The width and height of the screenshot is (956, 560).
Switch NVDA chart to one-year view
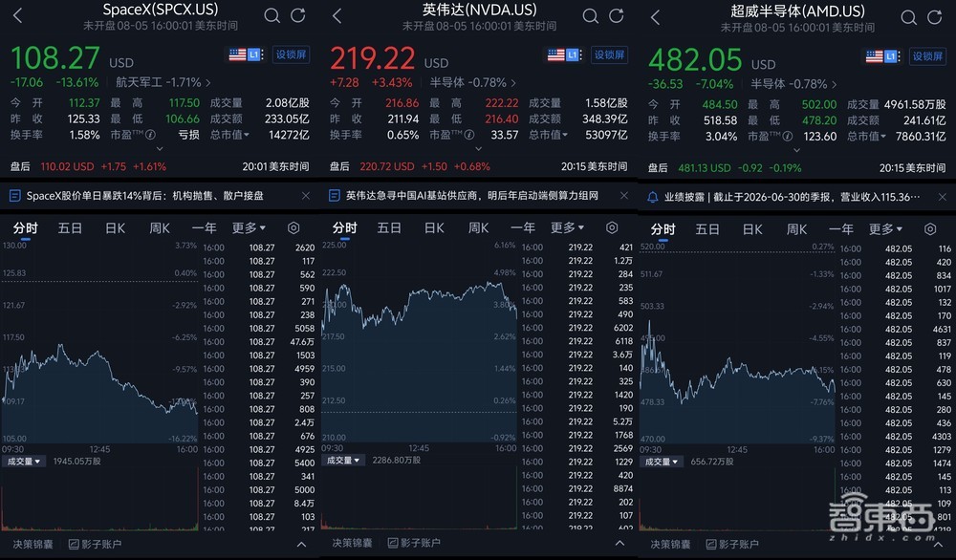coord(522,227)
